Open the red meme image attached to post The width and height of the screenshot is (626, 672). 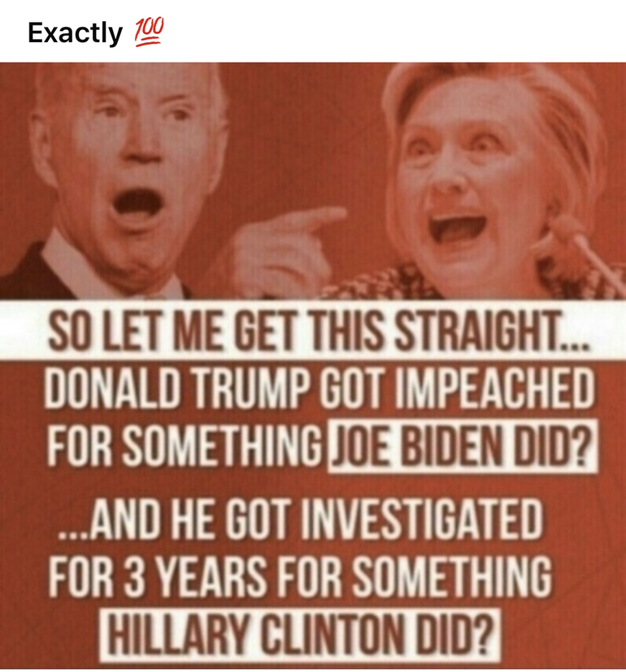click(313, 366)
